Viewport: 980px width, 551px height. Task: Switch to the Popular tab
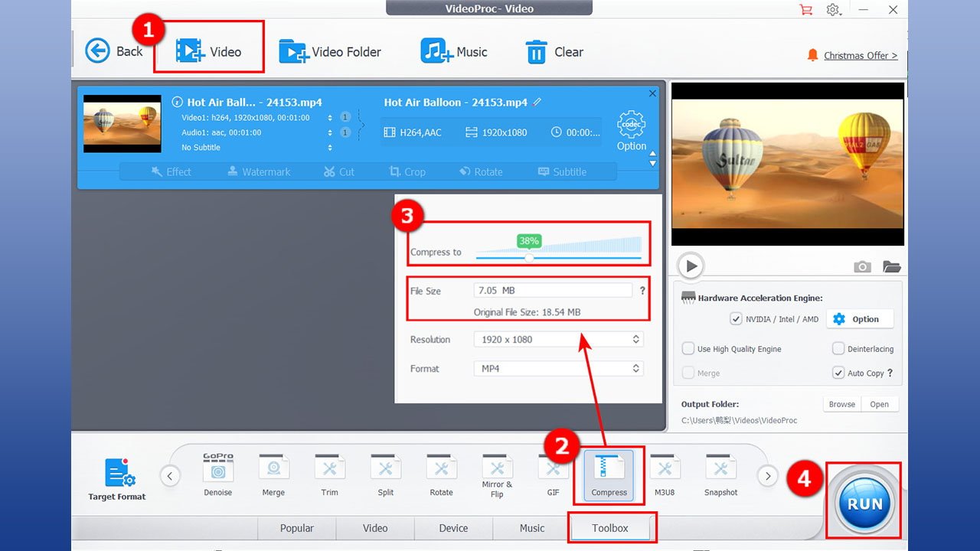(297, 528)
